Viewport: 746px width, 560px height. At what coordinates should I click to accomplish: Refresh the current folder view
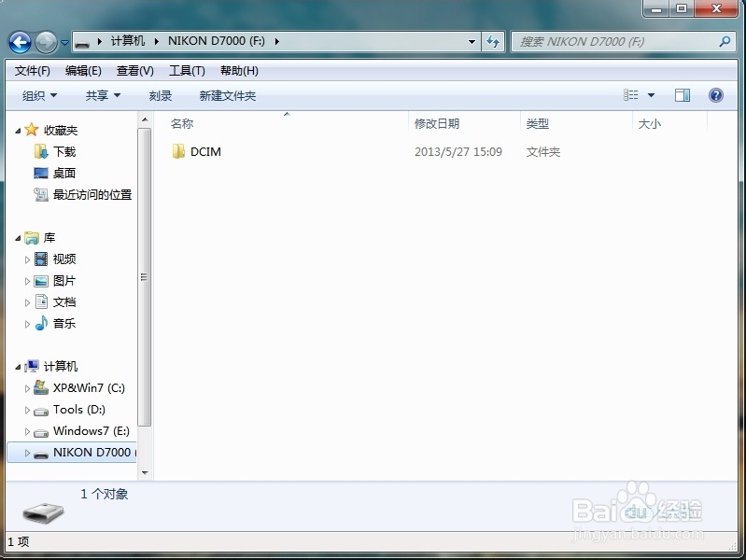click(x=493, y=42)
